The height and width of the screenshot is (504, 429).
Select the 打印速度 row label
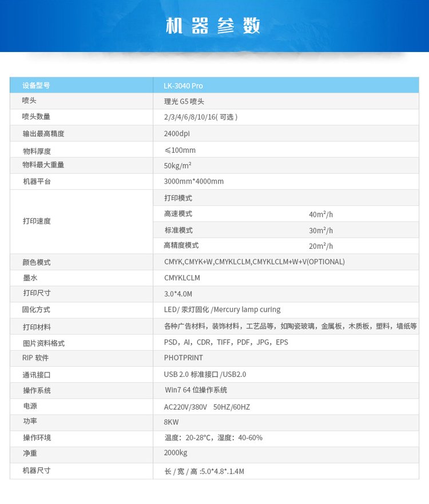click(37, 221)
